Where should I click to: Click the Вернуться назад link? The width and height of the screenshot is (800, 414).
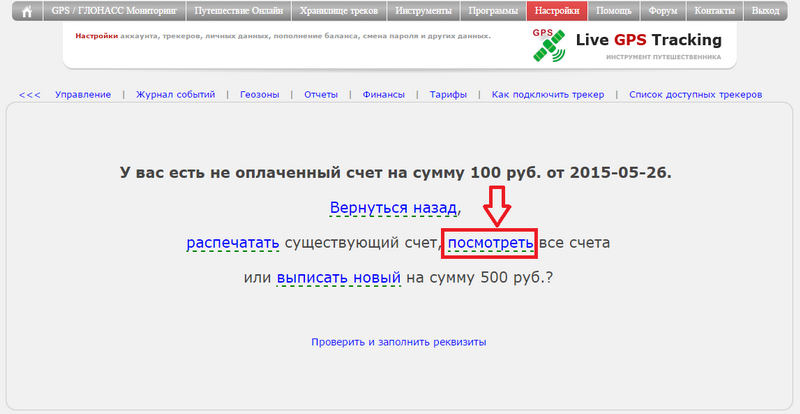click(394, 208)
